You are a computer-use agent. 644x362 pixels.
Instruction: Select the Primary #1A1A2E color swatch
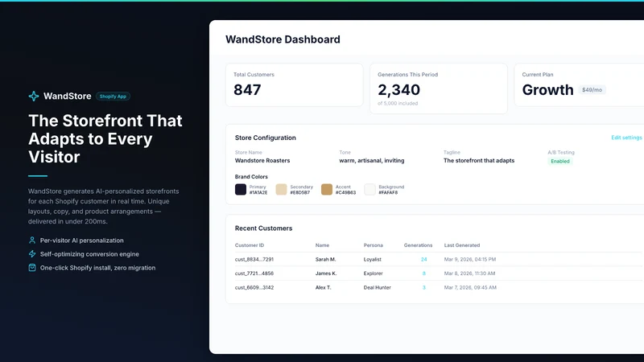click(x=241, y=189)
